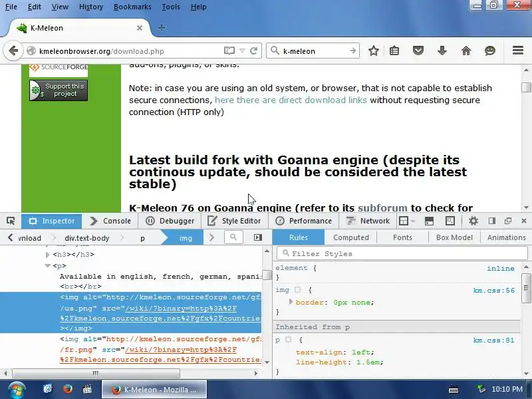
Task: Open the devtools settings gear
Action: pyautogui.click(x=473, y=221)
